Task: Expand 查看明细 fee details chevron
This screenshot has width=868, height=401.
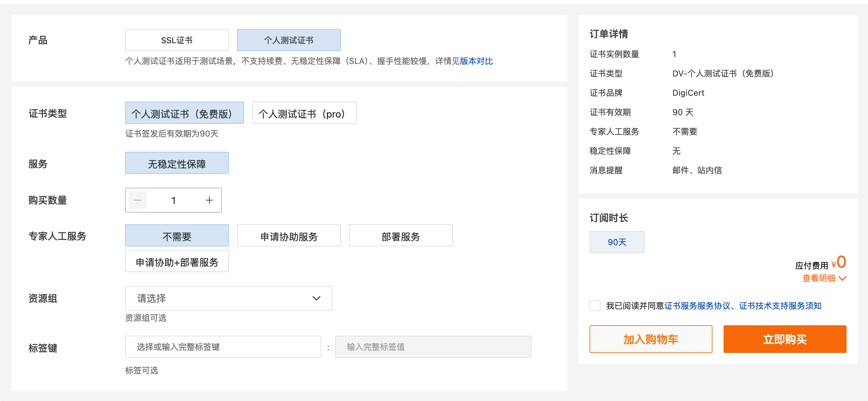Action: pyautogui.click(x=842, y=279)
